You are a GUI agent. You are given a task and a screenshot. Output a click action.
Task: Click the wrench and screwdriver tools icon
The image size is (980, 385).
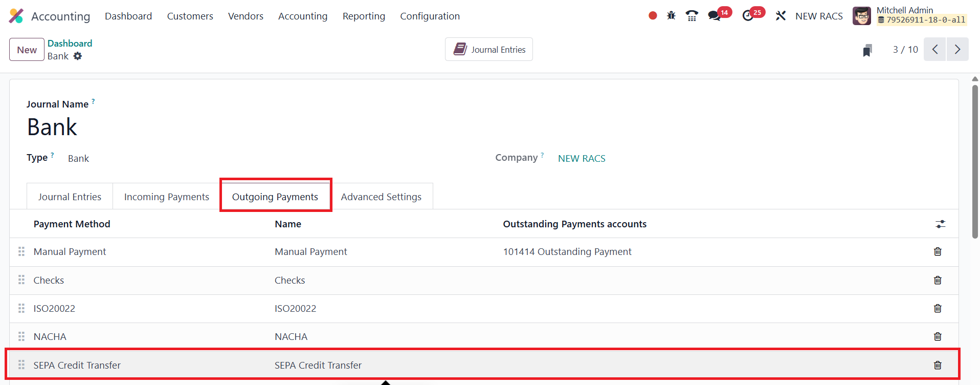(781, 16)
